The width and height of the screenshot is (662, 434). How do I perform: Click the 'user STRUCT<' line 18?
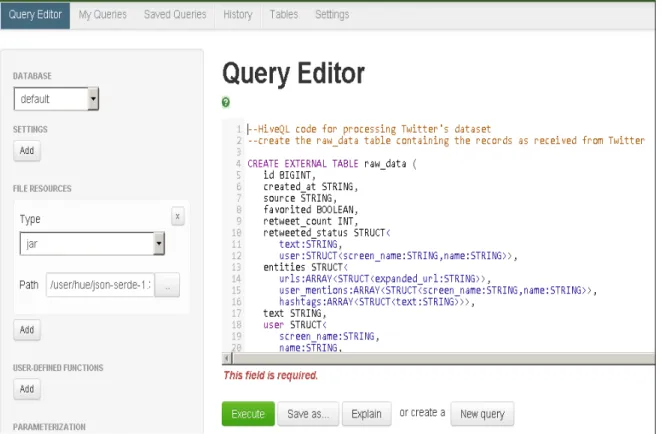(x=295, y=325)
